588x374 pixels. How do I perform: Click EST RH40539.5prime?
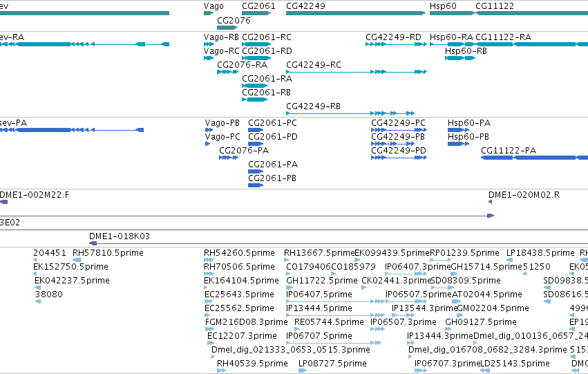click(x=252, y=364)
